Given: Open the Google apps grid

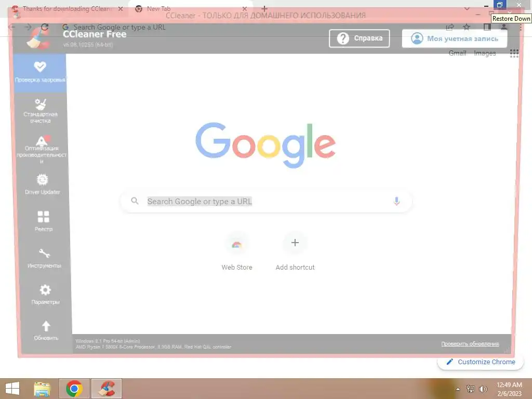Looking at the screenshot, I should (514, 54).
